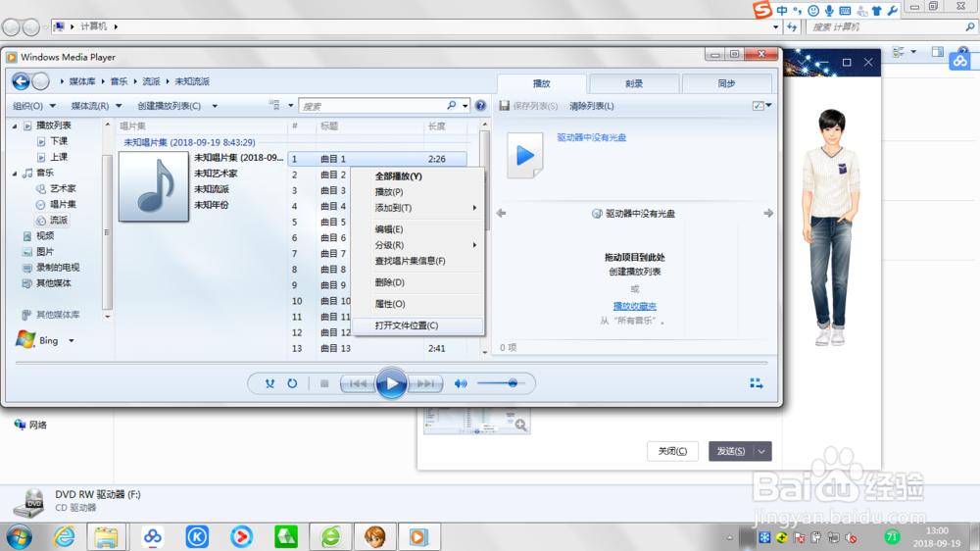Click the 播放收藏夹 link
Image resolution: width=980 pixels, height=551 pixels.
tap(634, 306)
